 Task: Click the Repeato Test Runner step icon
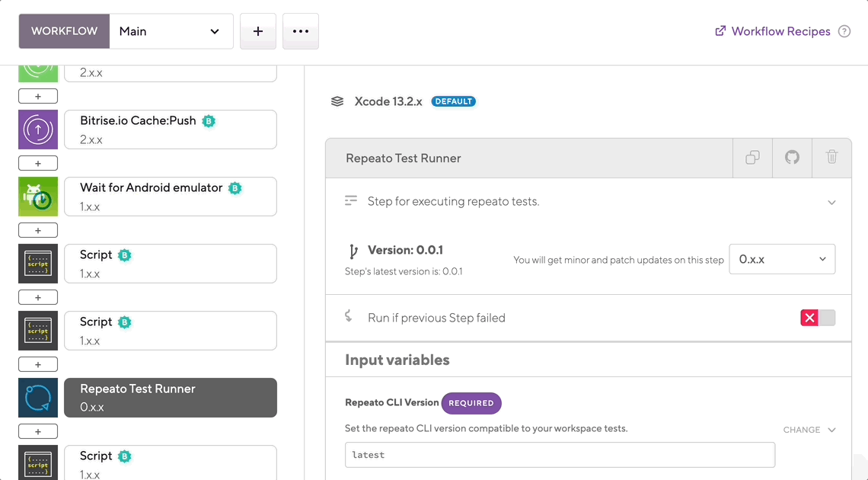(38, 398)
